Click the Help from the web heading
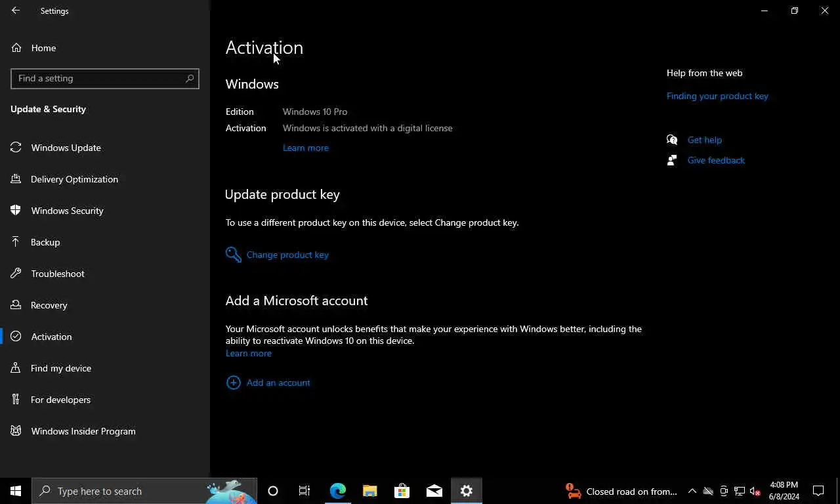 click(705, 73)
